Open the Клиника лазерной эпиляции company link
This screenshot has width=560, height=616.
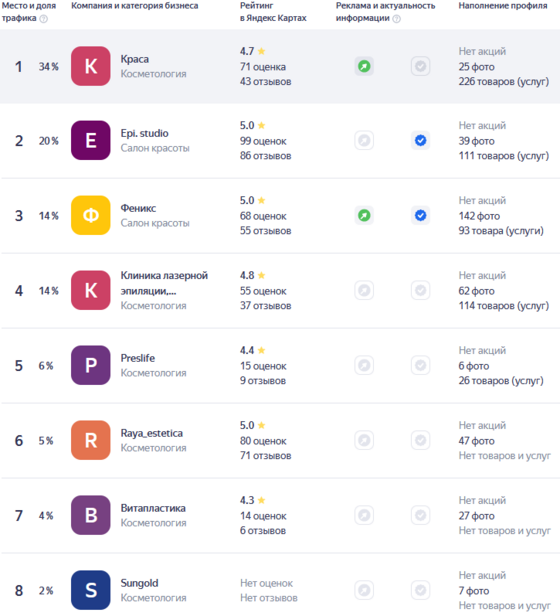164,283
